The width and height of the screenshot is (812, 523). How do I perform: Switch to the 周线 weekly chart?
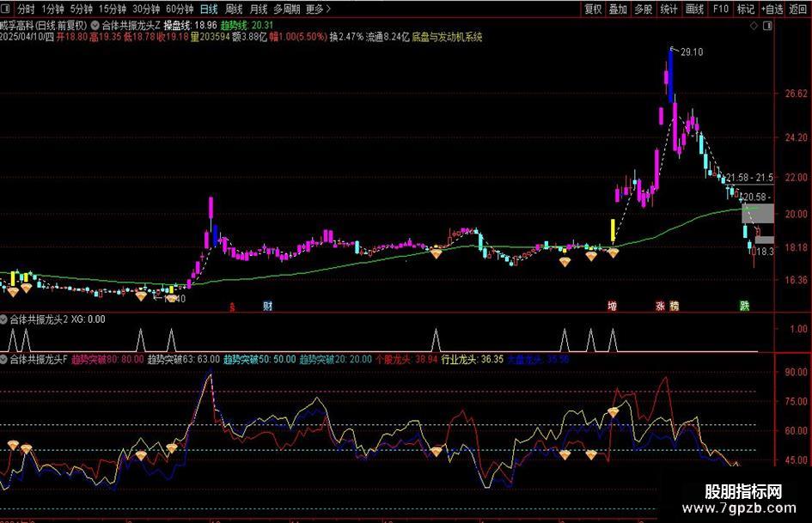pos(234,9)
